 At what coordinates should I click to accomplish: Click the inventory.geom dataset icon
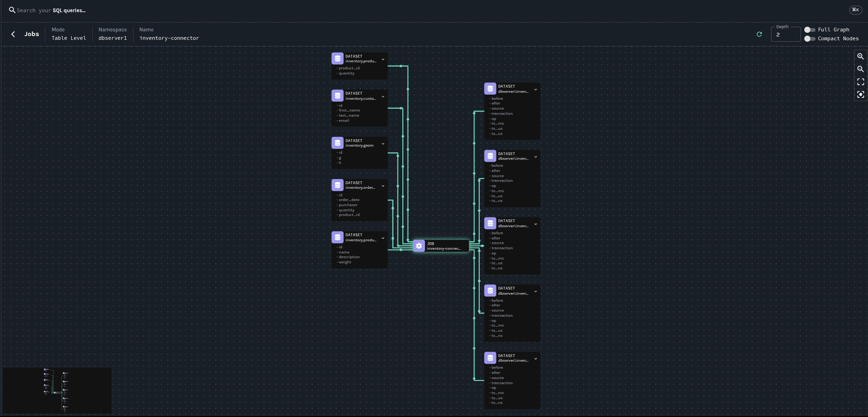337,143
